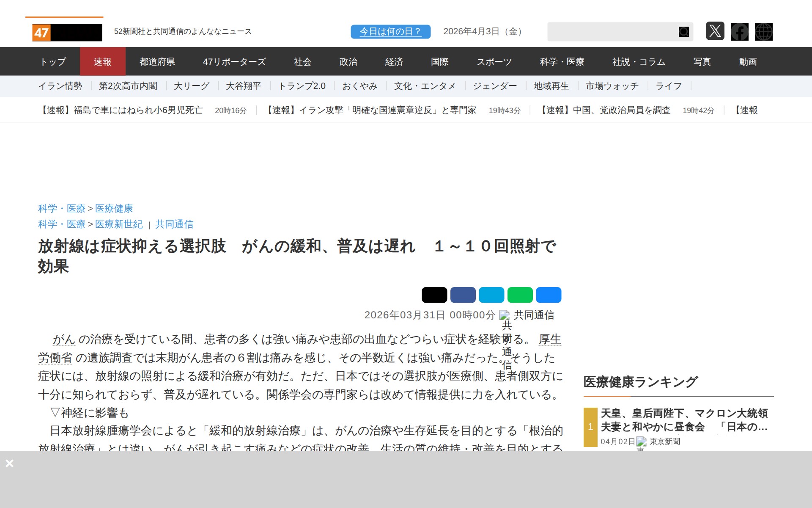The height and width of the screenshot is (508, 812).
Task: Click the 今日は何の日？ button
Action: 390,32
